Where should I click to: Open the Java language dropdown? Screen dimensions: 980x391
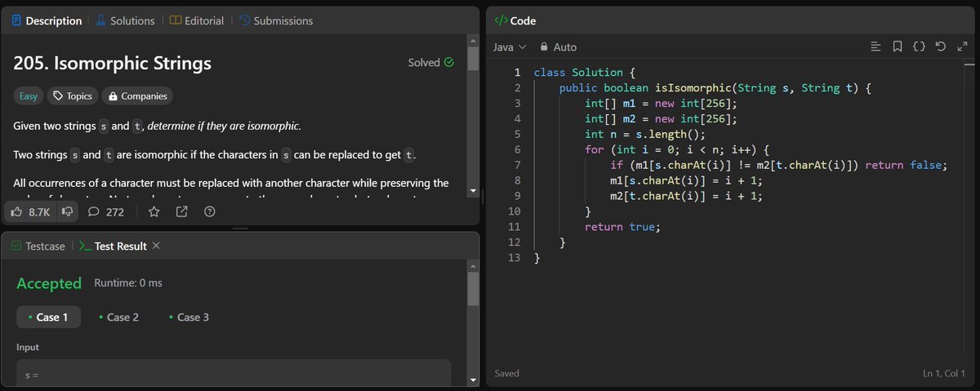[510, 47]
